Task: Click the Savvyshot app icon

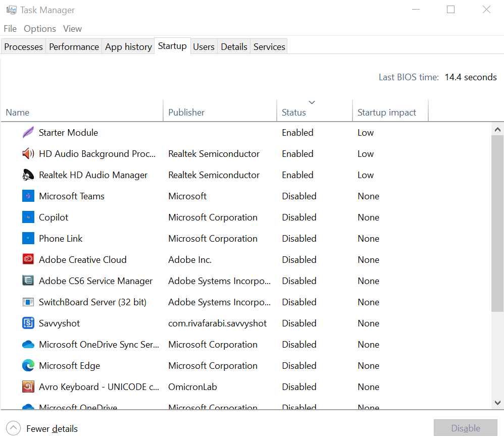Action: point(28,323)
